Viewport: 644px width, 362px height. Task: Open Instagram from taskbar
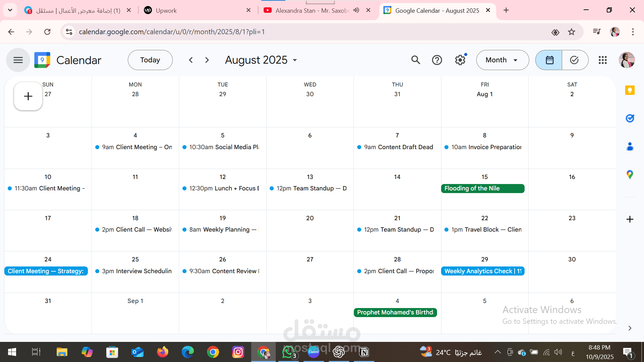(238, 352)
